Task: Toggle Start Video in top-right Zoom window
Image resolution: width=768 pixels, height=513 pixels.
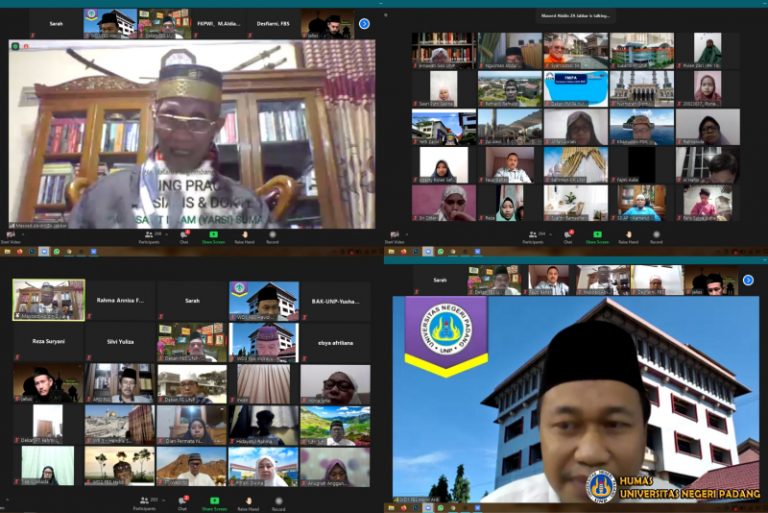Action: pos(394,237)
